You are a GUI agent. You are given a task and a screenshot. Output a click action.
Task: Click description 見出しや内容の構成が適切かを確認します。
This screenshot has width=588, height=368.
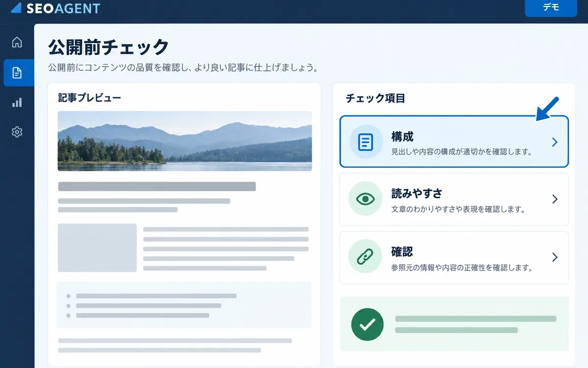click(462, 152)
